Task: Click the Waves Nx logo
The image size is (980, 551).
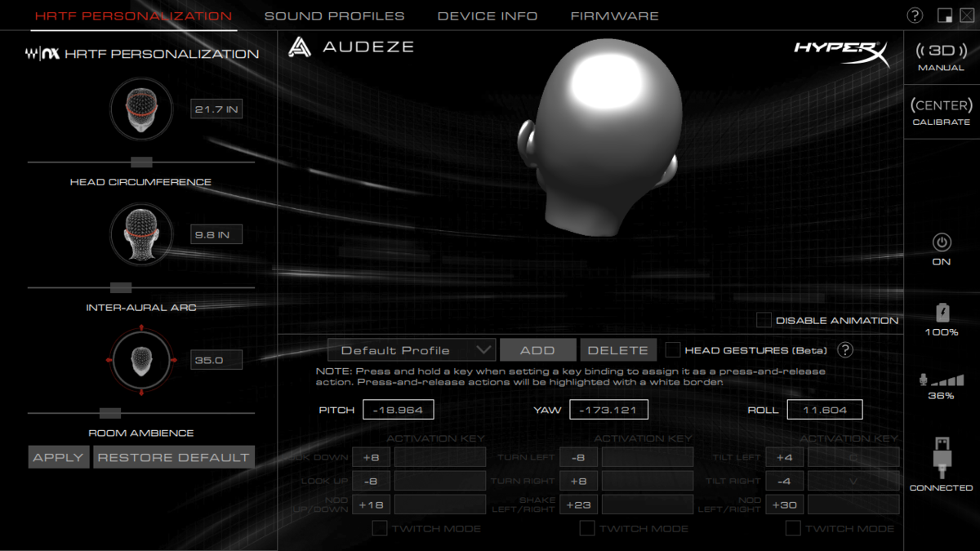Action: [x=43, y=54]
